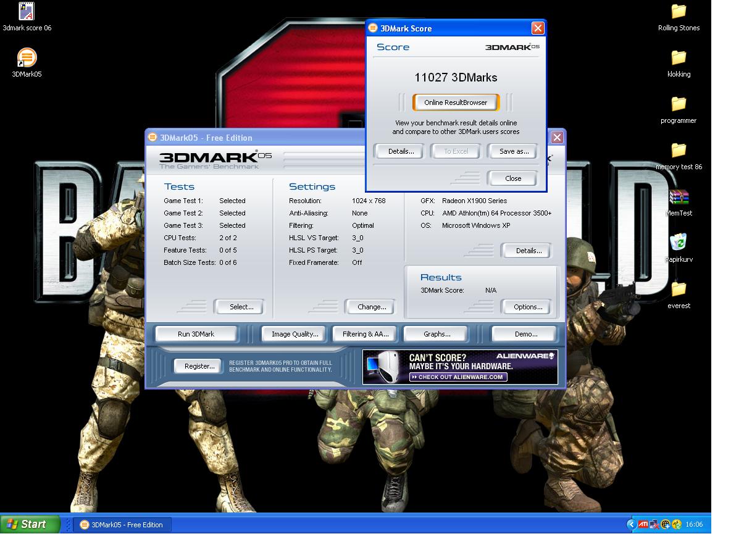Click the Game Test 2: row
752x560 pixels.
[x=204, y=213]
